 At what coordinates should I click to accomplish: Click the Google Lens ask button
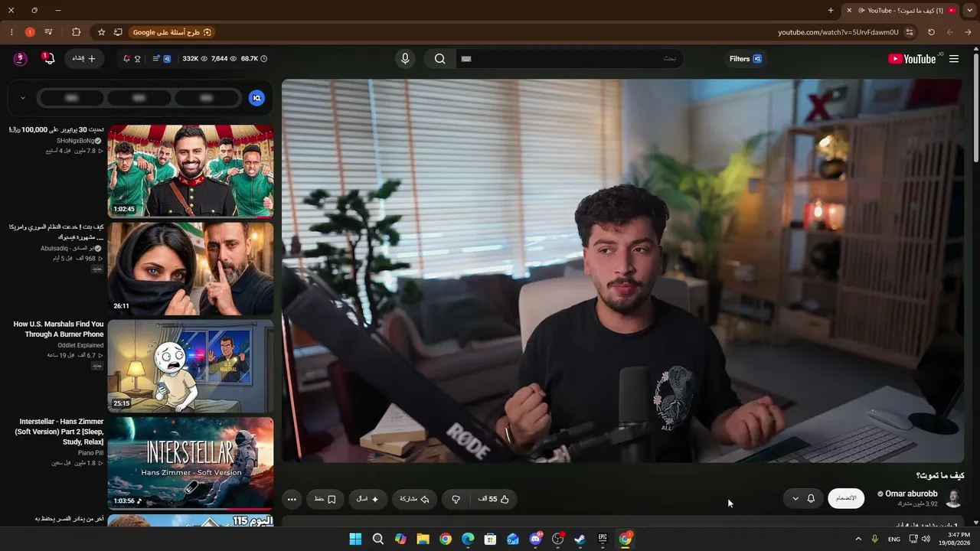[172, 32]
